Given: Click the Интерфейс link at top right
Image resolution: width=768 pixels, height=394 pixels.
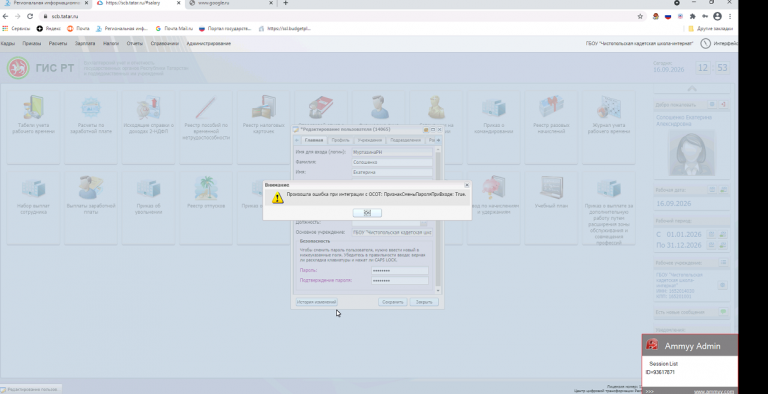Looking at the screenshot, I should coord(725,44).
